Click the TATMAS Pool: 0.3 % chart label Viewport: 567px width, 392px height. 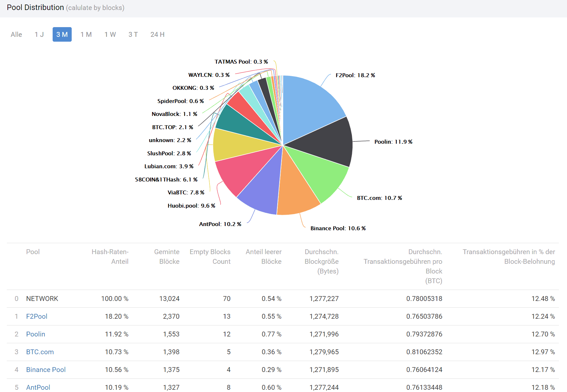pos(241,62)
